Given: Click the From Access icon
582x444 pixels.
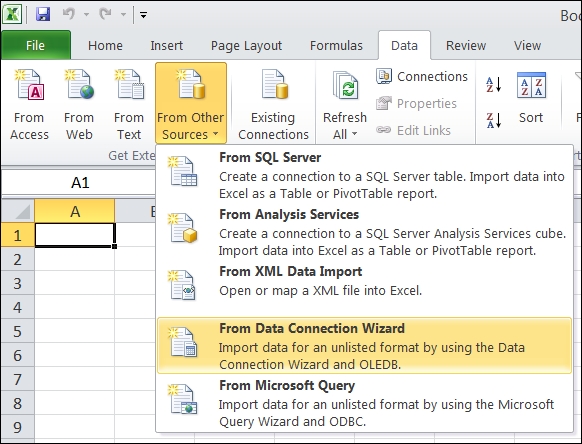Looking at the screenshot, I should tap(29, 85).
